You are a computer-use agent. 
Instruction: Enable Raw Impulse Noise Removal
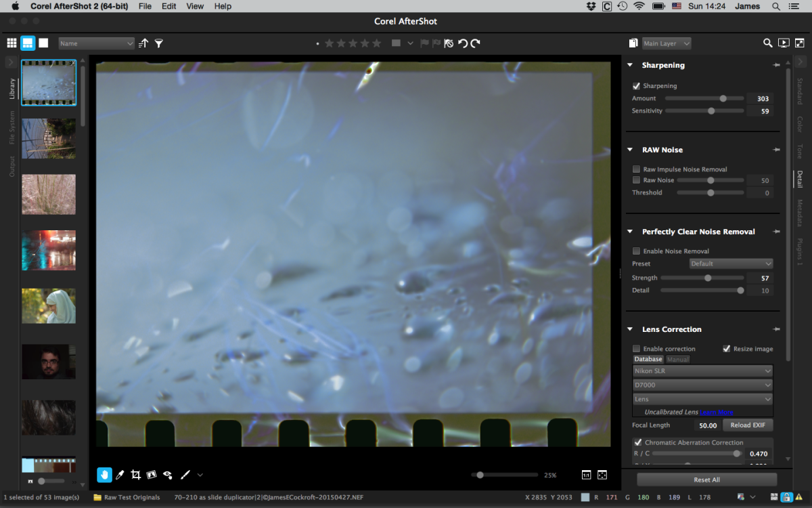(636, 169)
